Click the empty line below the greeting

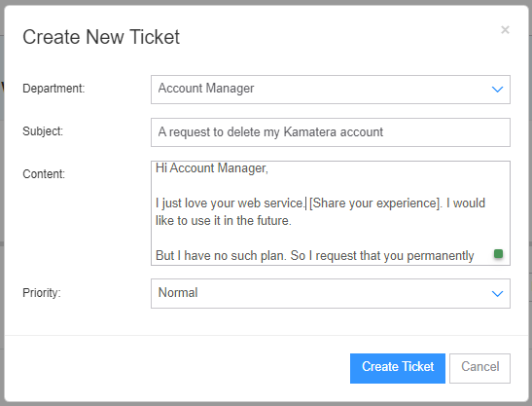(330, 186)
